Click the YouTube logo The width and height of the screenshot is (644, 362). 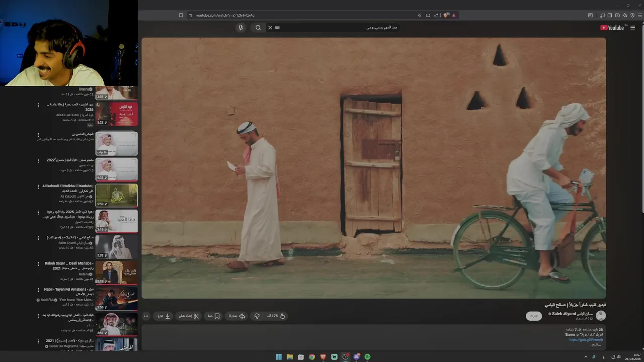[612, 28]
